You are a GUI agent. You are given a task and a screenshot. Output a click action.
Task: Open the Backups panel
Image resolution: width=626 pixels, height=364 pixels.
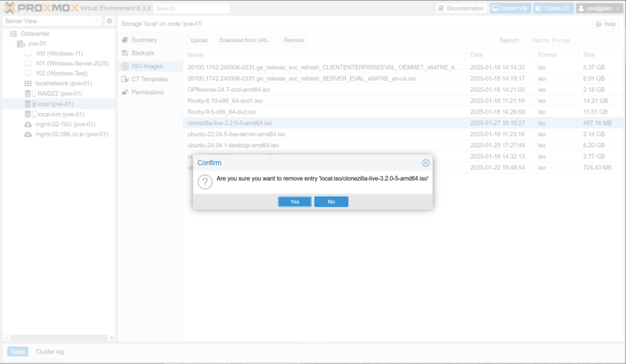click(143, 53)
